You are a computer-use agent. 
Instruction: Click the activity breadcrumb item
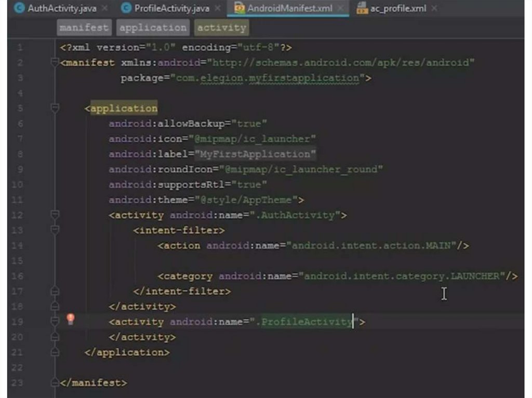[221, 28]
